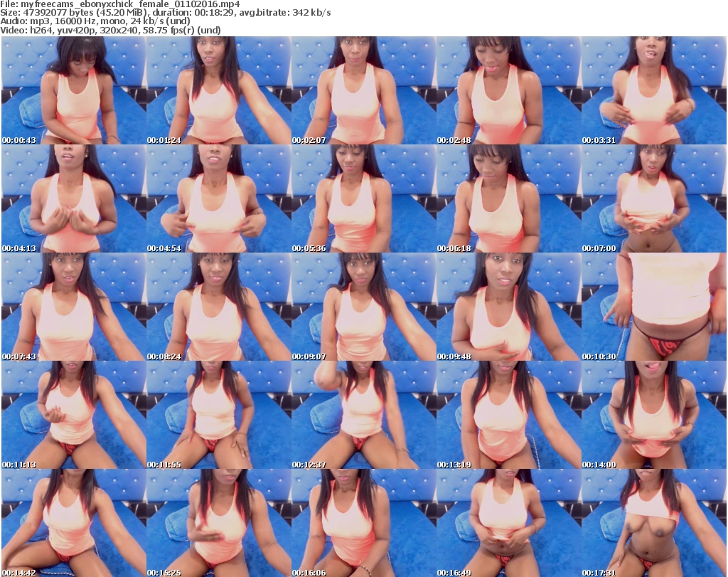Click the frame labeled 00:16:06
This screenshot has width=728, height=577.
coord(363,523)
